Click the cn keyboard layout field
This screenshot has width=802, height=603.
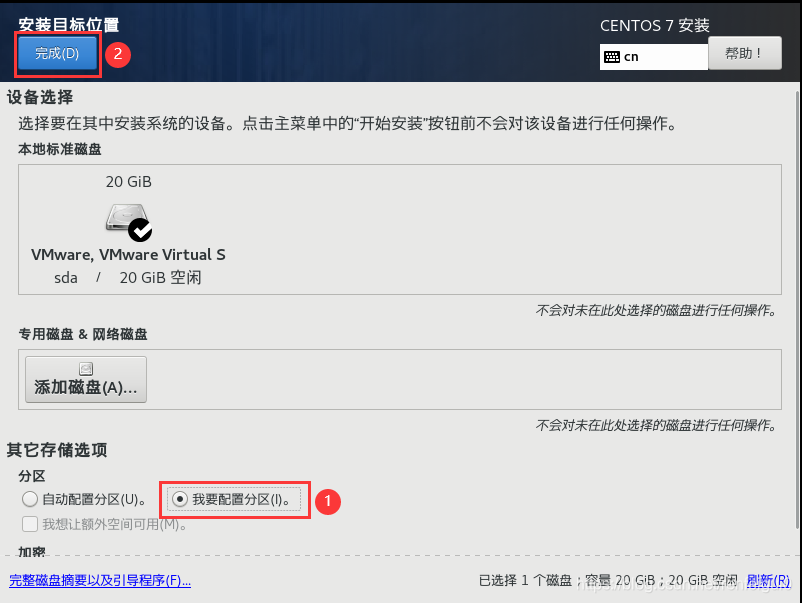(654, 57)
